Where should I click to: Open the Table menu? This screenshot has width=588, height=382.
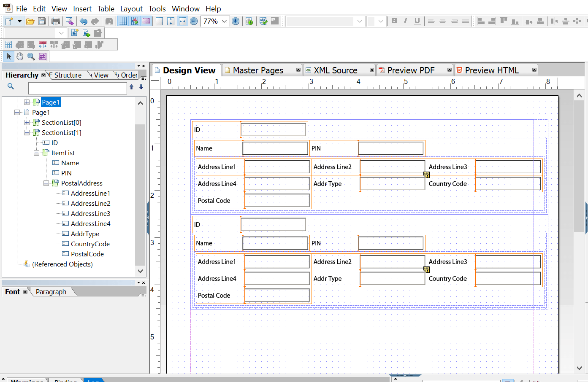[106, 8]
